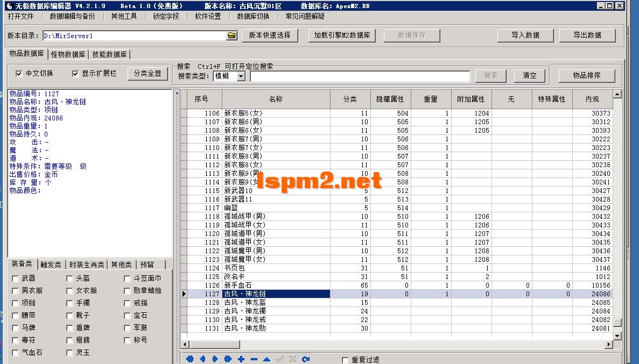Click the post edit checkmark icon
Viewport: 639px width, 364px height.
tap(279, 359)
